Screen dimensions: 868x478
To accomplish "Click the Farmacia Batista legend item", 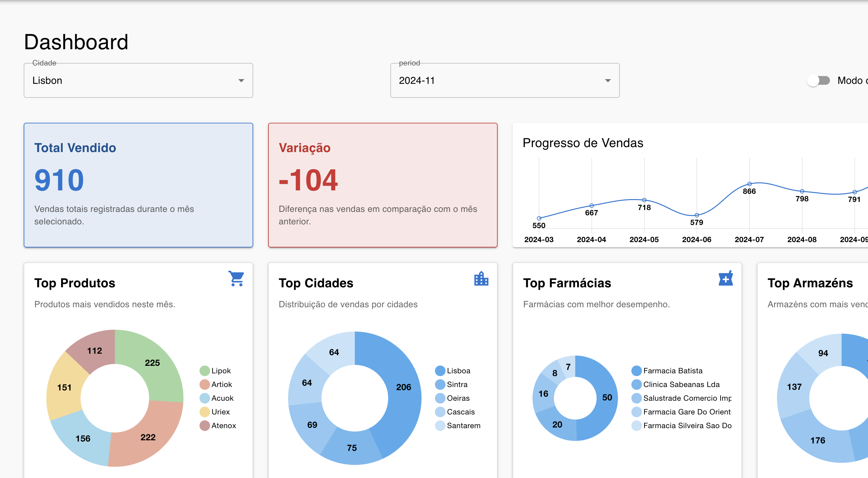I will [x=667, y=371].
